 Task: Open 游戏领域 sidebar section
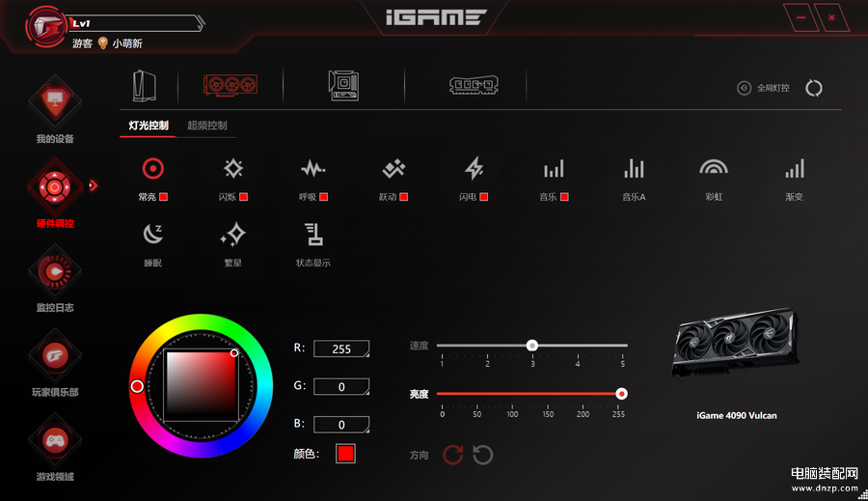click(x=55, y=448)
